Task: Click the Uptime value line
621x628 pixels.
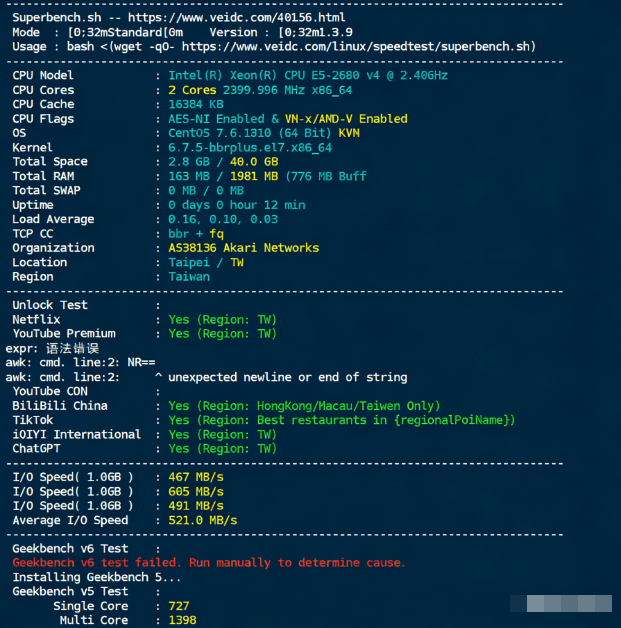Action: pyautogui.click(x=237, y=205)
